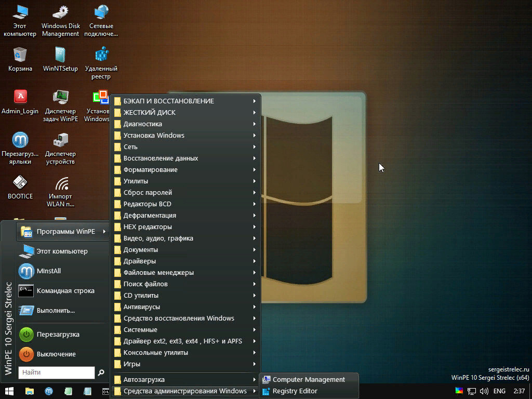Open Установка Windows submenu
Viewport: 532px width, 399px height.
[185, 136]
